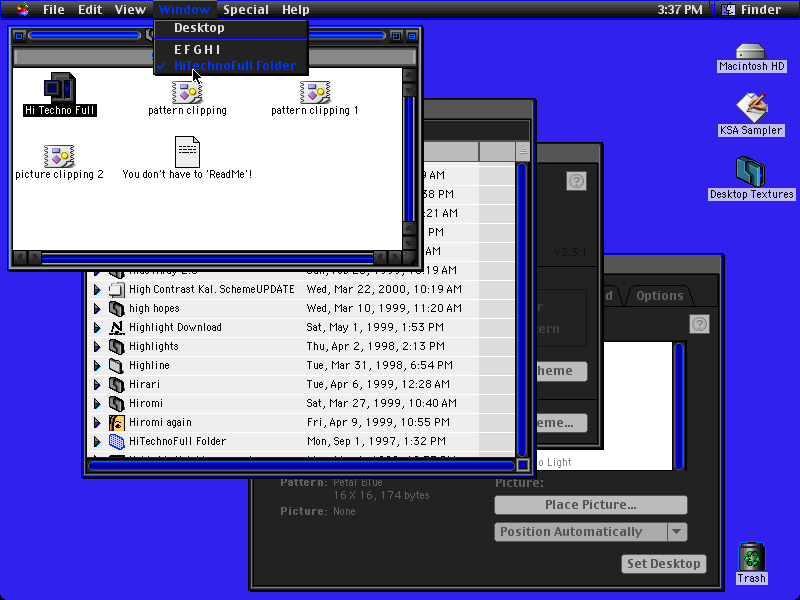Select the pattern clipping file icon
Image resolution: width=800 pixels, height=600 pixels.
tap(187, 92)
